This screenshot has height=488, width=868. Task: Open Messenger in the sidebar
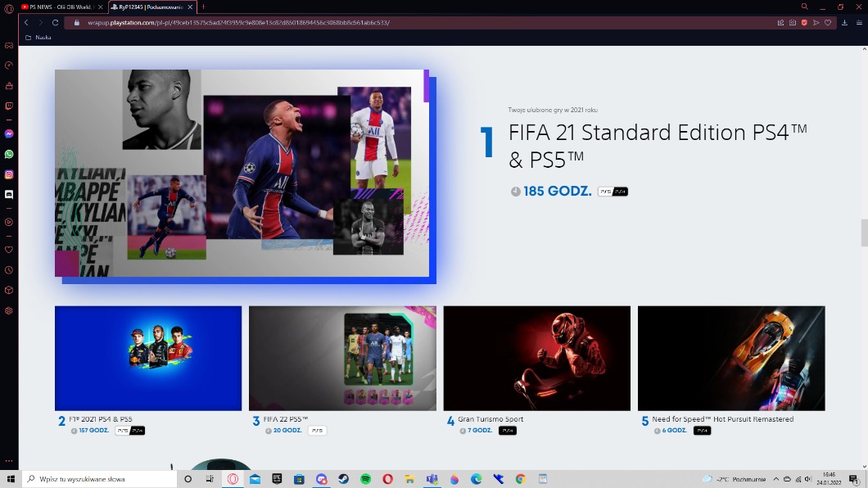9,133
